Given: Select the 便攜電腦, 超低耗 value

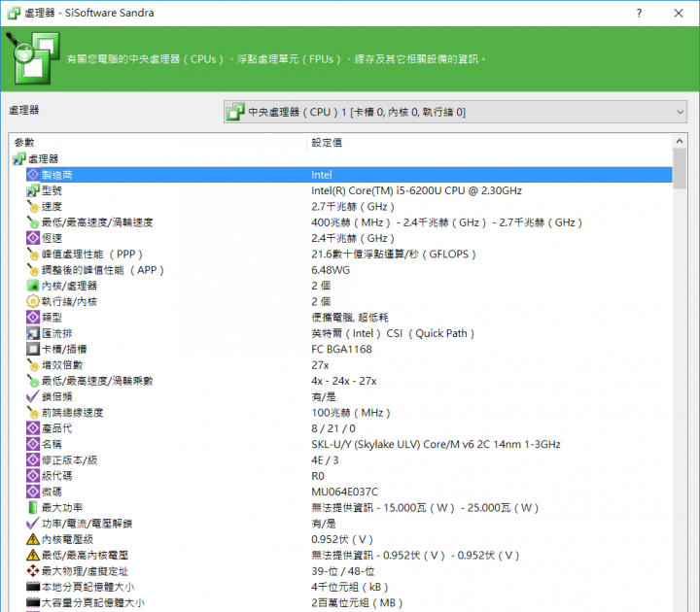Looking at the screenshot, I should point(350,318).
